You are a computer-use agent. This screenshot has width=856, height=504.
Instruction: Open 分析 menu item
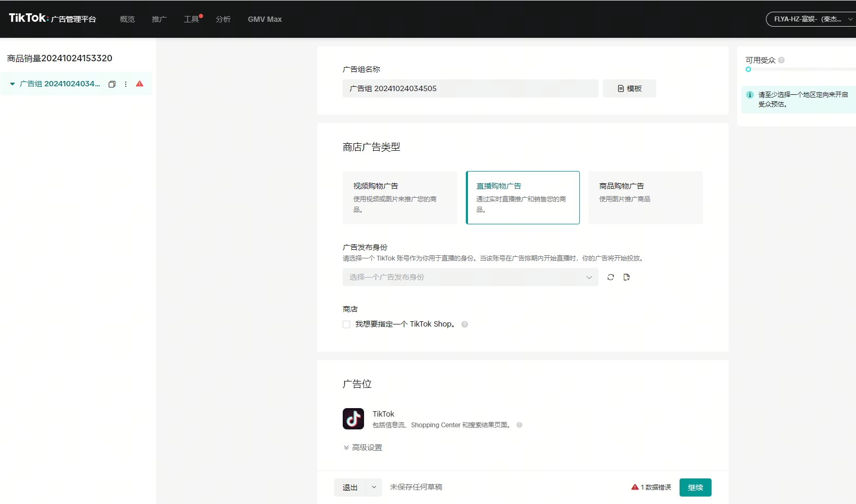223,19
